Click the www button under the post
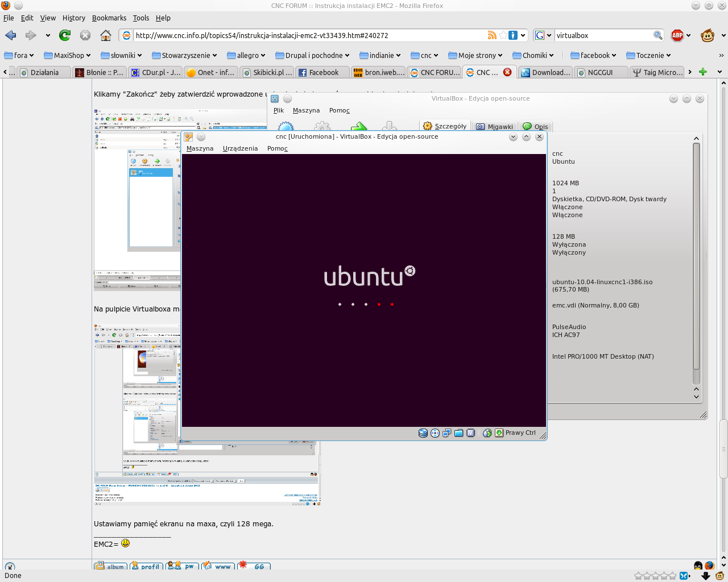Viewport: 728px width, 582px height. pos(218,566)
